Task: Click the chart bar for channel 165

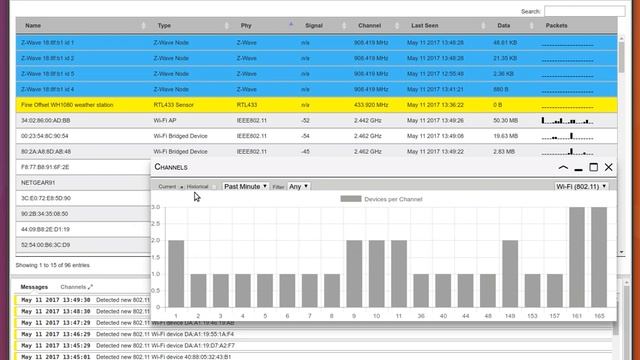Action: coord(599,257)
